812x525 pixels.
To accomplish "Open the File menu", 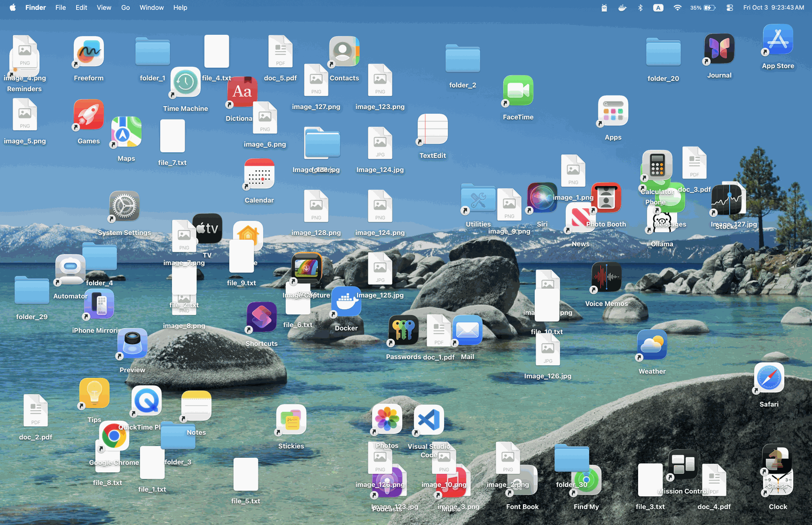I will point(61,8).
